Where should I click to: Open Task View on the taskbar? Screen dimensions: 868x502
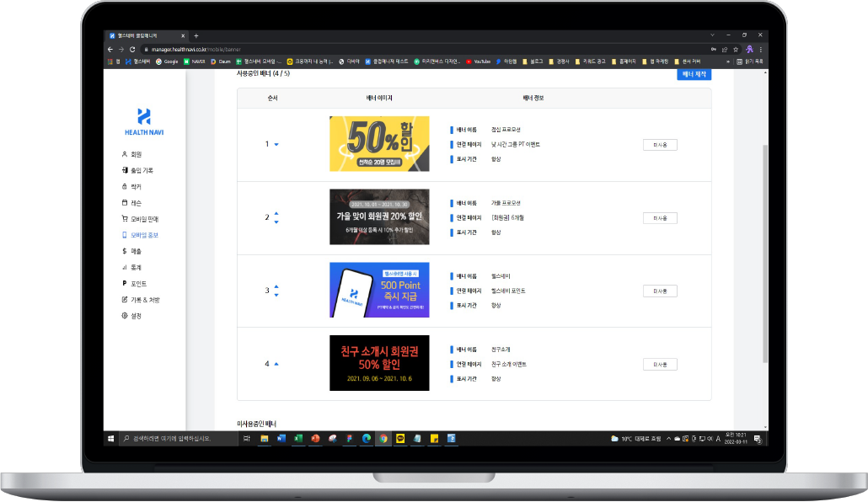[247, 439]
